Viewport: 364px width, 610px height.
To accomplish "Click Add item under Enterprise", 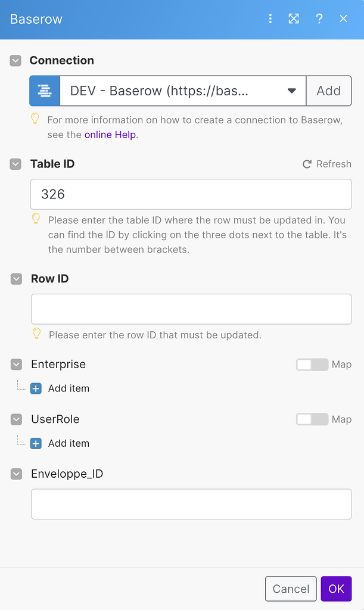I will tap(60, 388).
